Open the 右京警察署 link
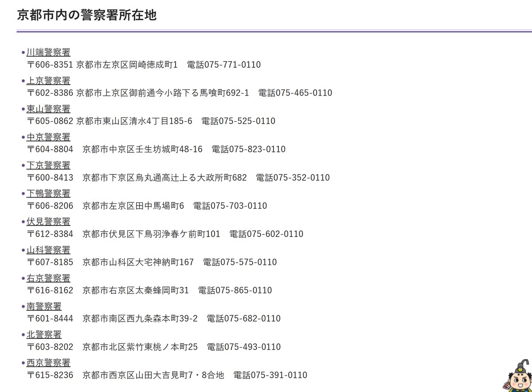Image resolution: width=532 pixels, height=392 pixels. [48, 278]
